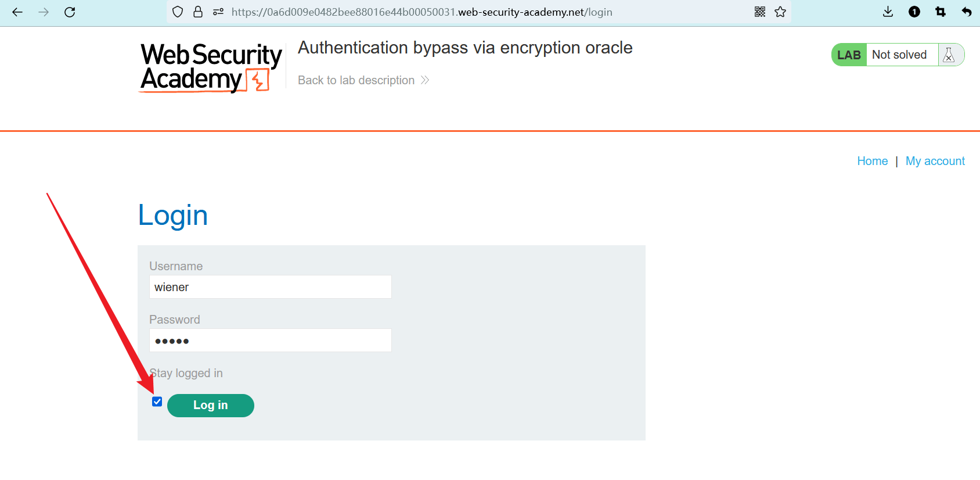The height and width of the screenshot is (480, 980).
Task: Click the lab flask icon
Action: pos(949,55)
